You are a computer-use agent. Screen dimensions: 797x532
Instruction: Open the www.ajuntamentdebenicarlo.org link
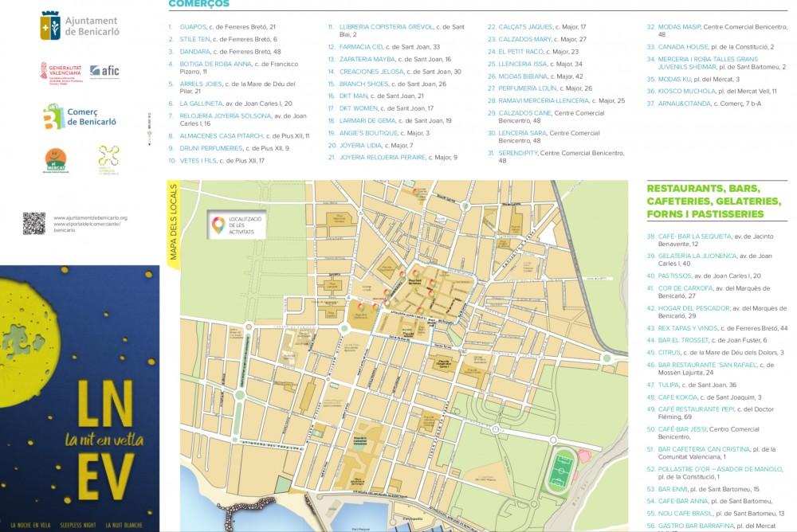coord(90,217)
